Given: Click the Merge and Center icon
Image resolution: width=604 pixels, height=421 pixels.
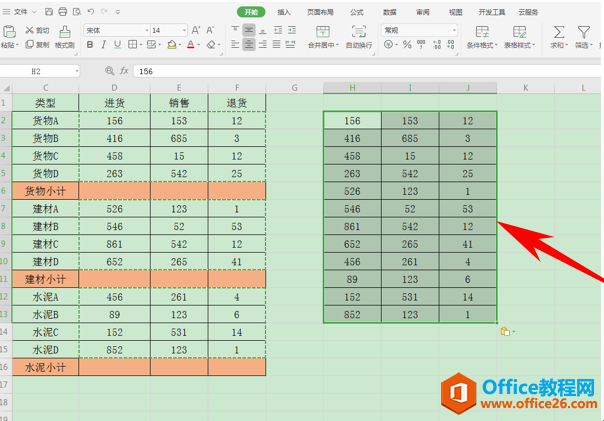Looking at the screenshot, I should pos(323,37).
